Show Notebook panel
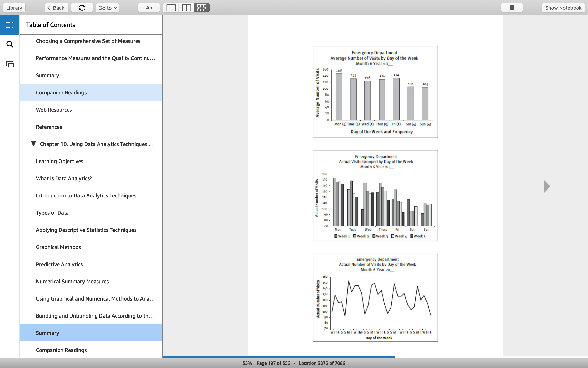This screenshot has height=368, width=588. click(563, 8)
